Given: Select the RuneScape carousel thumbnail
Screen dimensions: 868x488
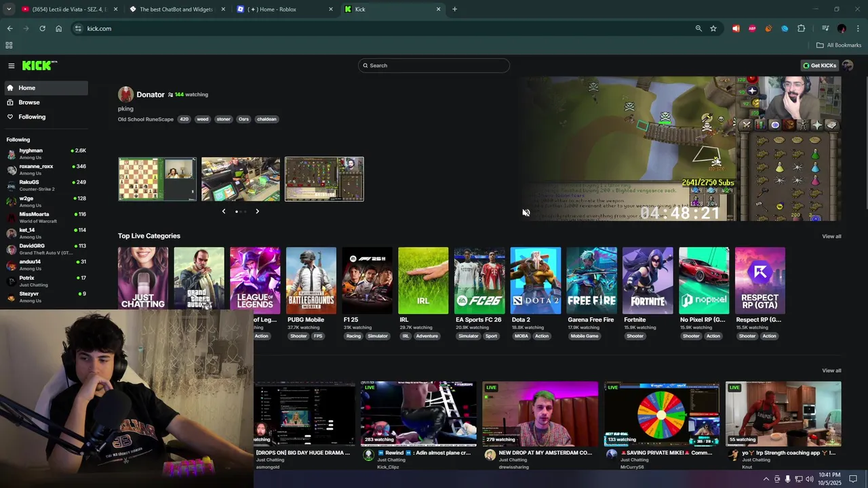Looking at the screenshot, I should click(x=324, y=179).
